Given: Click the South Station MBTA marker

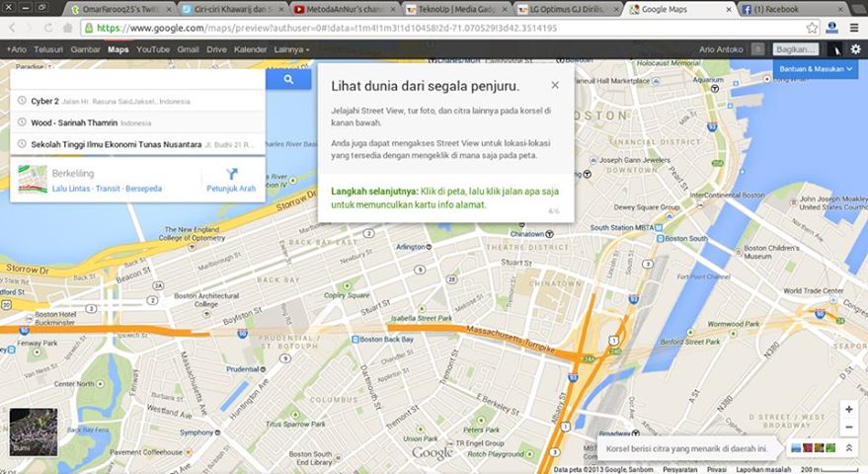Looking at the screenshot, I should pyautogui.click(x=659, y=227).
